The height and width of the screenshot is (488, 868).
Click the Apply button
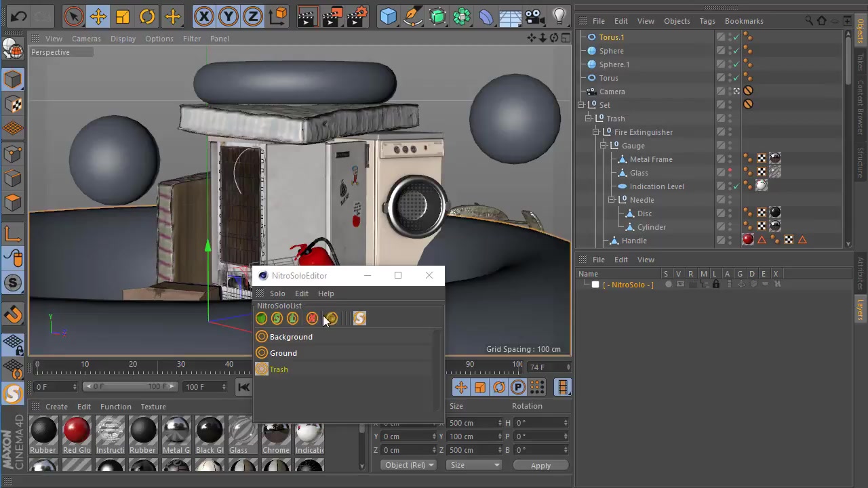[x=540, y=465]
